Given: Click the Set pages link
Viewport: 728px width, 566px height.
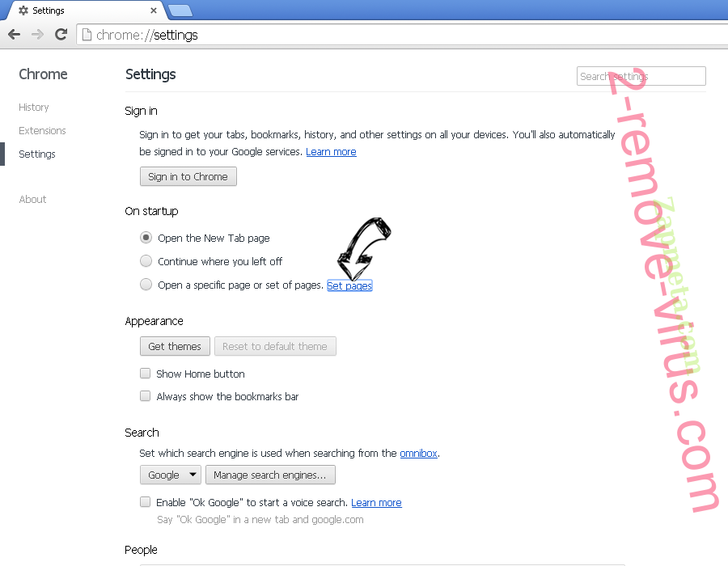Looking at the screenshot, I should [x=349, y=285].
